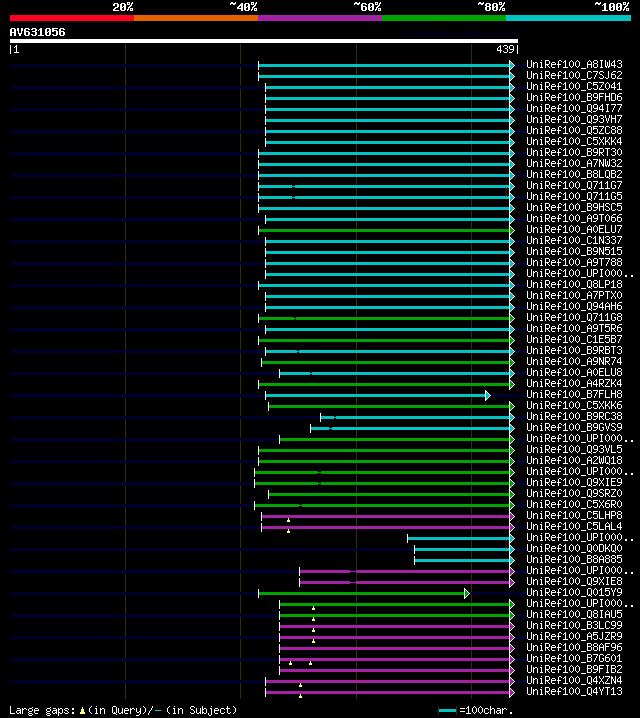Click the arrowhead at end of UniRef100_Q9XIE8 bar
Viewport: 640px width, 718px height.
pos(512,582)
